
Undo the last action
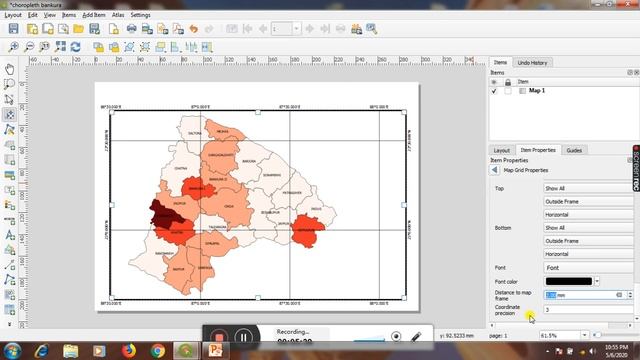pyautogui.click(x=193, y=29)
